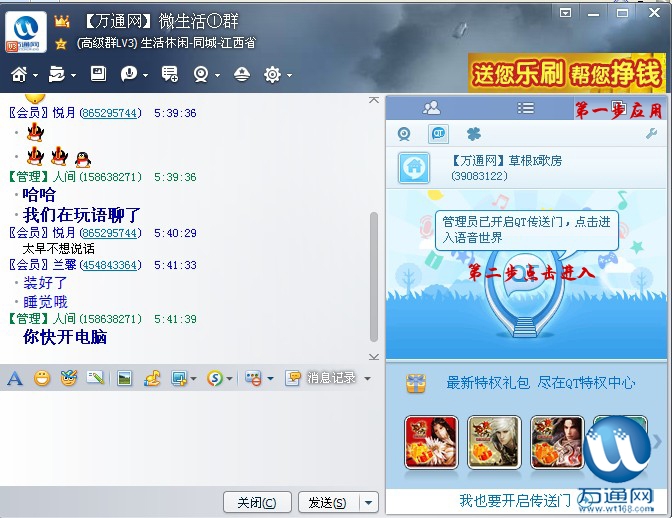Expand the group settings dropdown arrow
This screenshot has height=518, width=672.
[290, 75]
